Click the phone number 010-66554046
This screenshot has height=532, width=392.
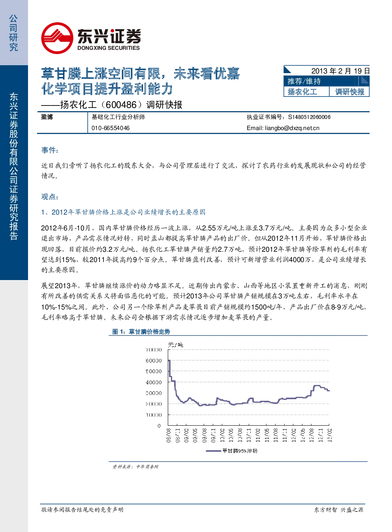tap(111, 128)
